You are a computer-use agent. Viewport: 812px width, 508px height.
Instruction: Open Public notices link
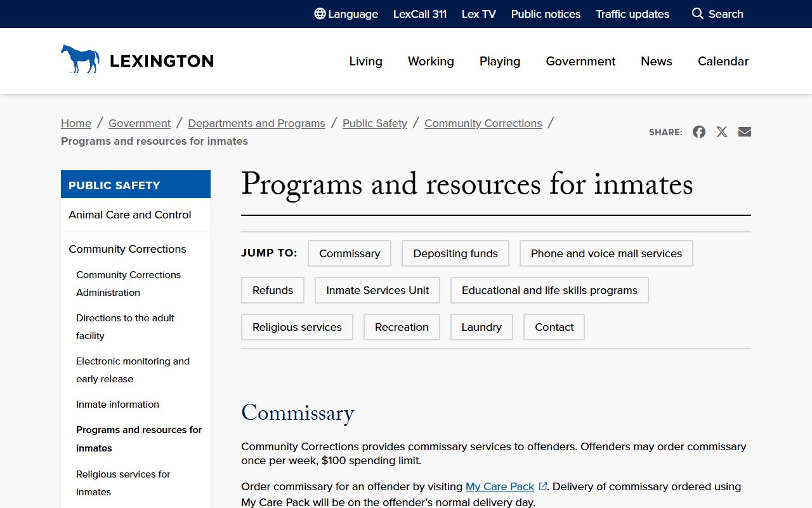click(x=546, y=14)
